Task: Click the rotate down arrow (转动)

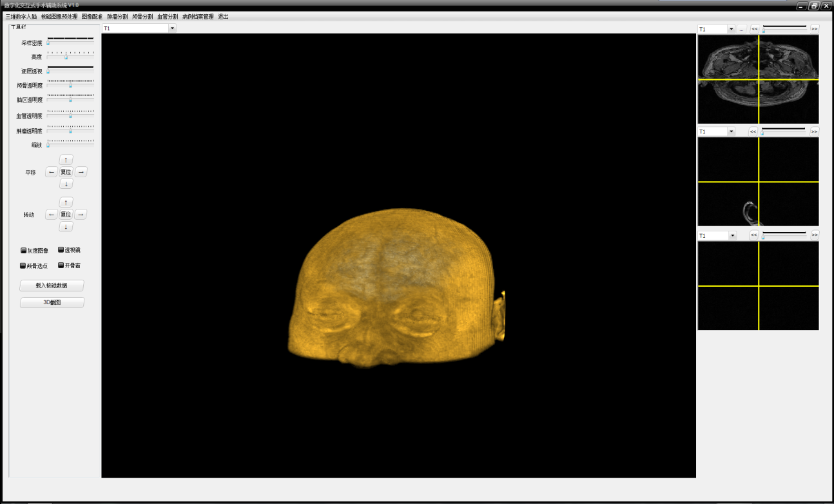Action: click(x=66, y=227)
